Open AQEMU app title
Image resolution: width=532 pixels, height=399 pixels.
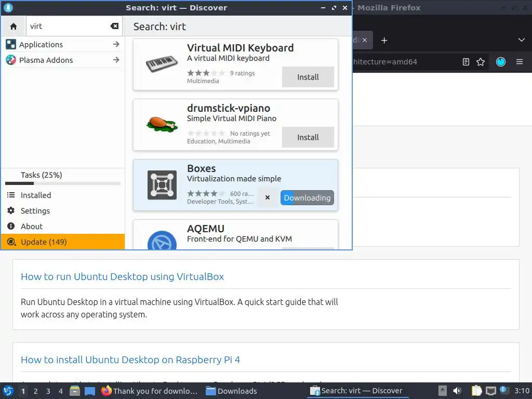[206, 229]
